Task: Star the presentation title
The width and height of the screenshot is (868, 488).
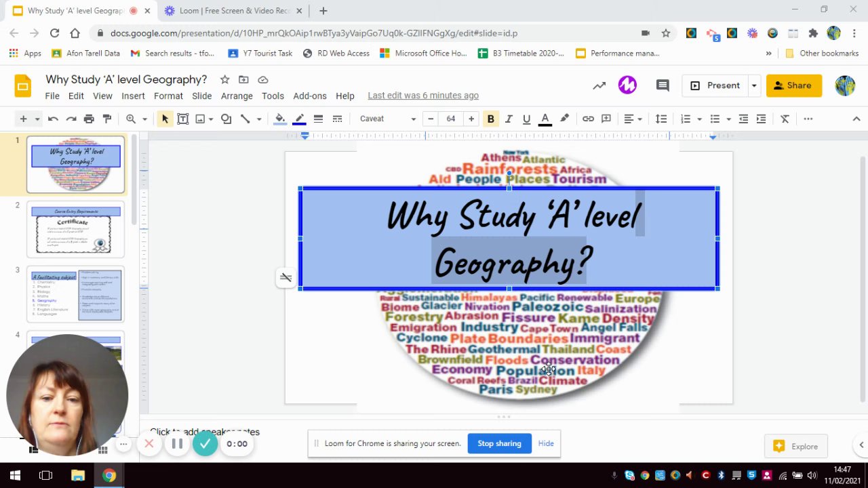Action: [x=224, y=80]
